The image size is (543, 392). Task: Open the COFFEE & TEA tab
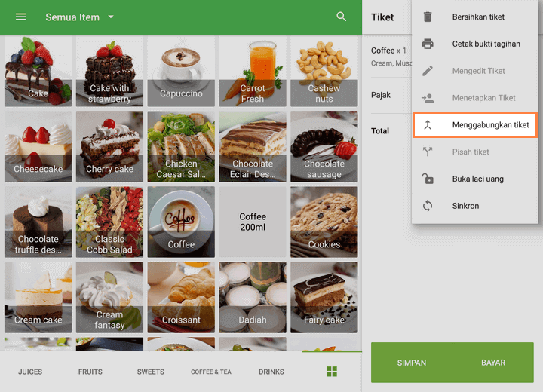[x=211, y=372]
